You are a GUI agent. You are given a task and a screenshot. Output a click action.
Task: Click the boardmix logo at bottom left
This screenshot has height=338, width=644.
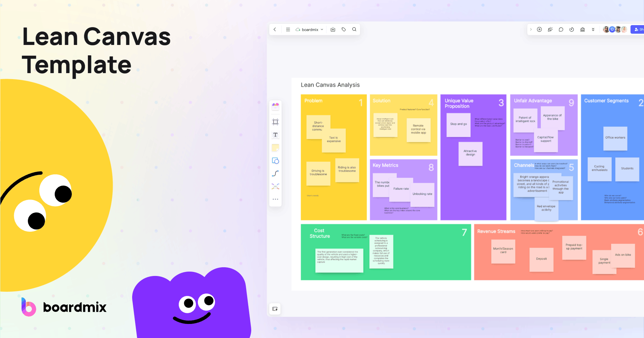pos(64,307)
